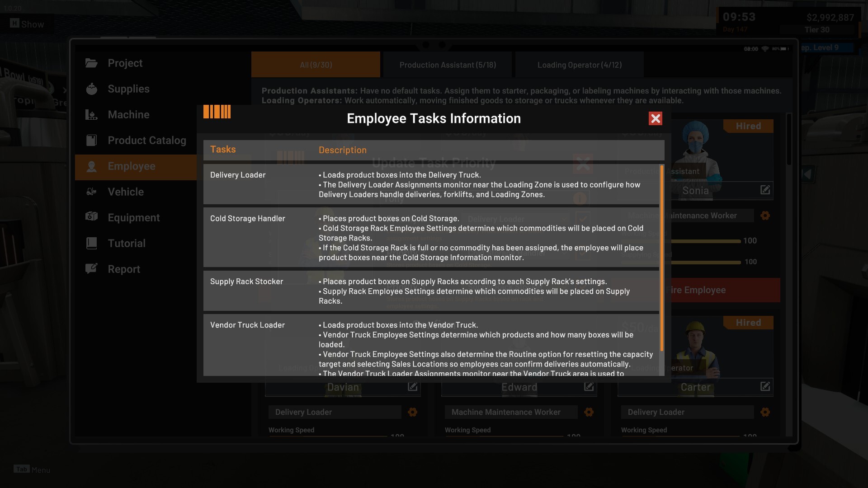Edit Davian's name with the pencil icon
The image size is (868, 488).
tap(412, 386)
